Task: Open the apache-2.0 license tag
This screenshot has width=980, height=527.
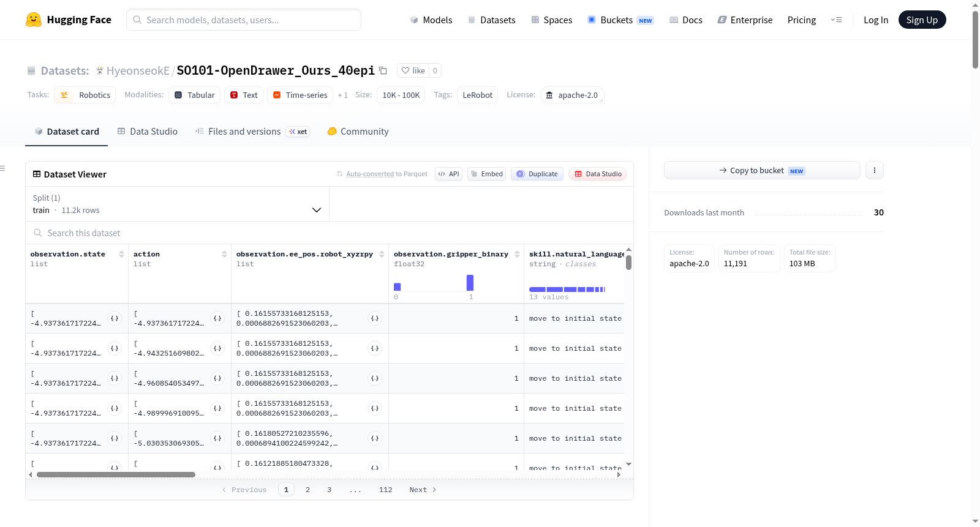Action: pos(572,95)
